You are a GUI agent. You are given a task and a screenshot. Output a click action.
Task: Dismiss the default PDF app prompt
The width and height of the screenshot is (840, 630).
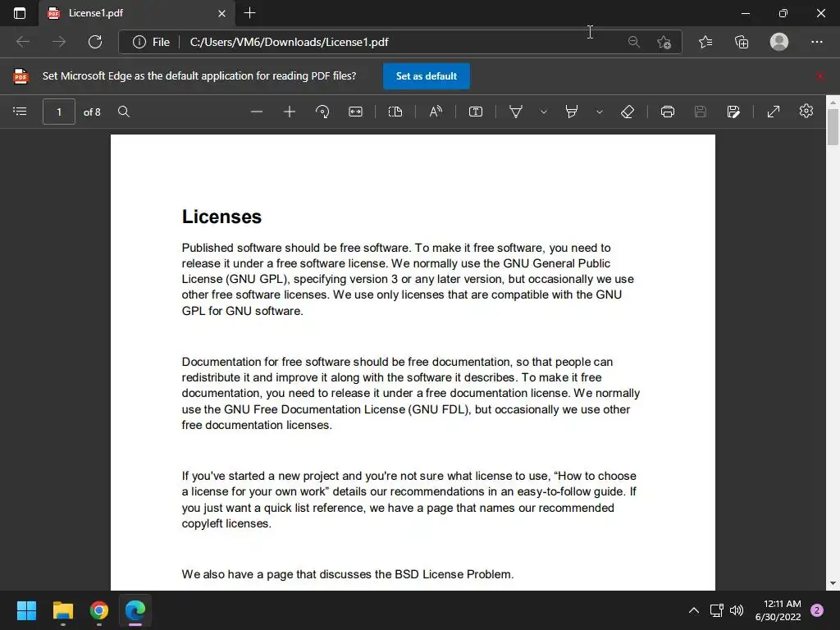click(x=820, y=76)
